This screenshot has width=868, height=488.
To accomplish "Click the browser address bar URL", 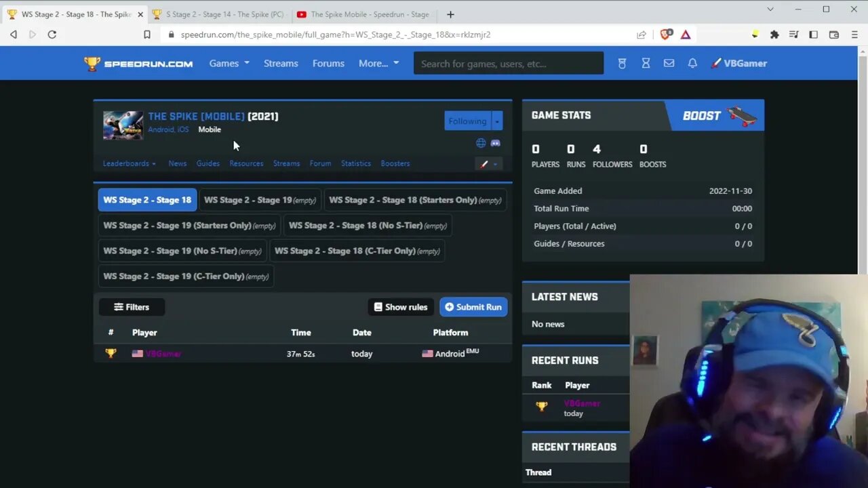I will click(x=336, y=34).
